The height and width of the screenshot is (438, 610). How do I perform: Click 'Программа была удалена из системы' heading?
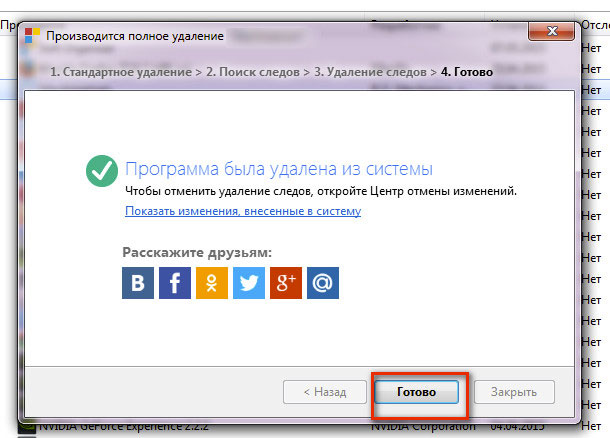pos(279,167)
